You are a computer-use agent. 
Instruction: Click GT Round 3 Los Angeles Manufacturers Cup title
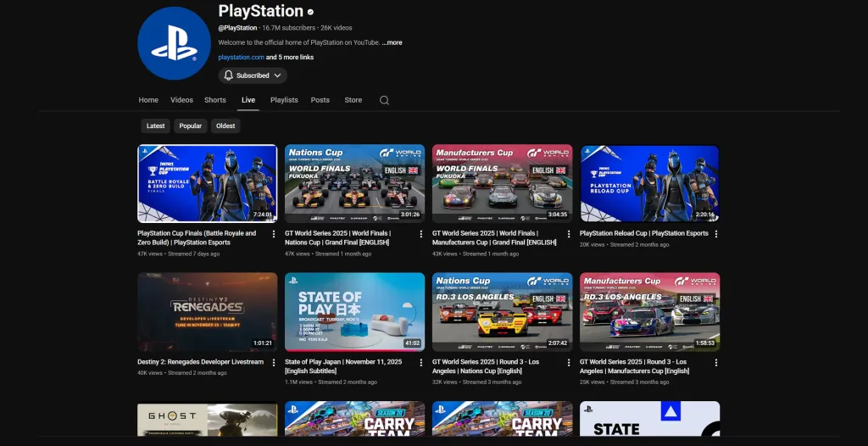(634, 366)
